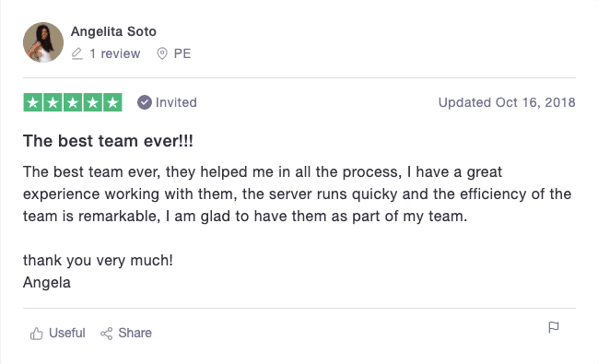Open the review title The best team ever!!!
598x364 pixels.
point(109,141)
